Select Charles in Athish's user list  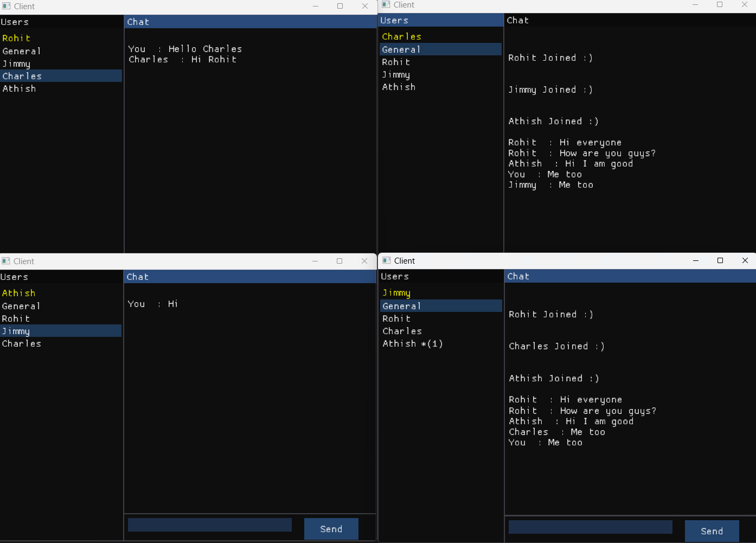61,343
